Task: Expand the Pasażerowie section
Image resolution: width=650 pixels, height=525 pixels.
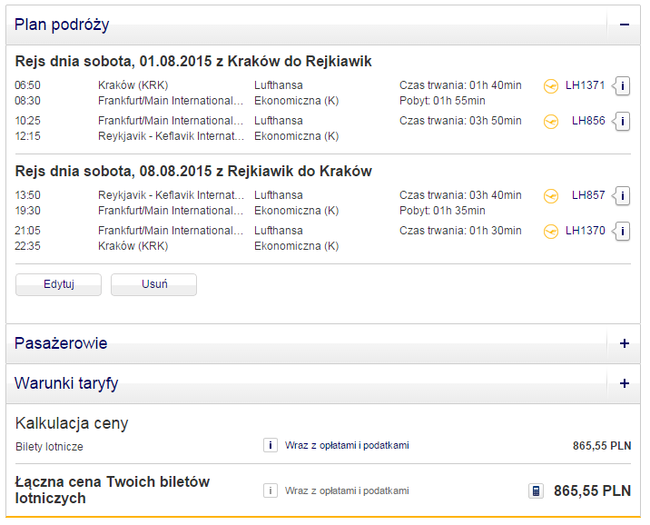Action: tap(624, 343)
